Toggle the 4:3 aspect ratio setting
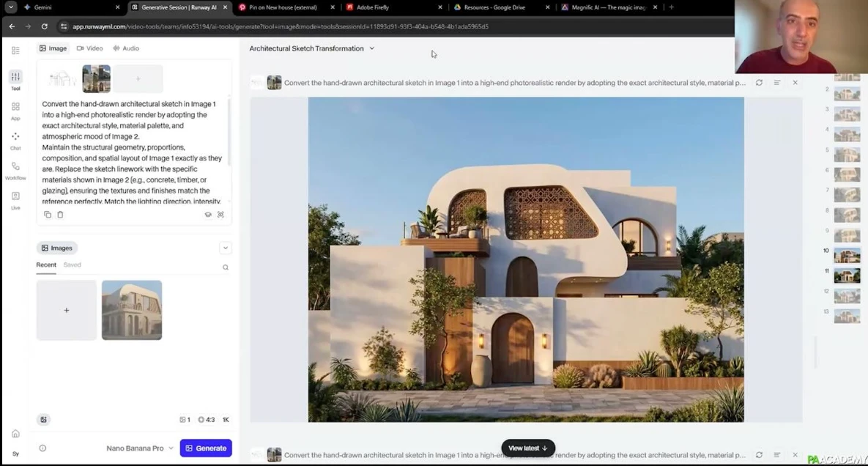 pyautogui.click(x=206, y=420)
